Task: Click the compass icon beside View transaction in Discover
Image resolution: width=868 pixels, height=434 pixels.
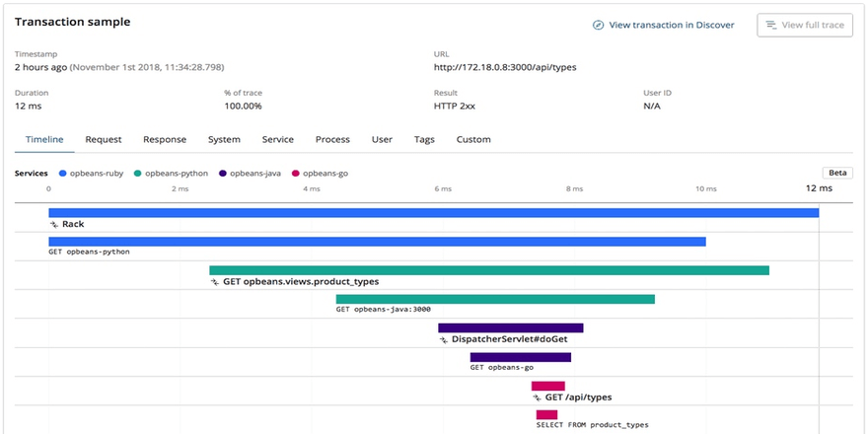Action: pos(598,26)
